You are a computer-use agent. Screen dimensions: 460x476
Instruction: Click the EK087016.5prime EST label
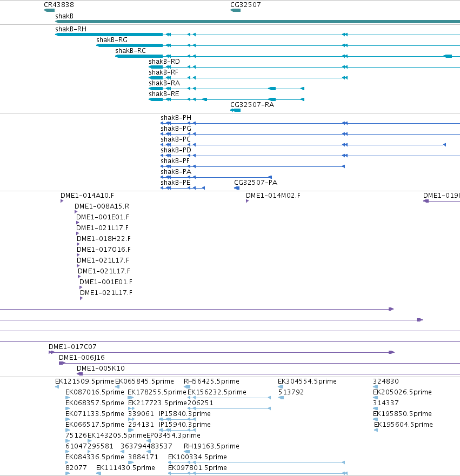(x=95, y=392)
